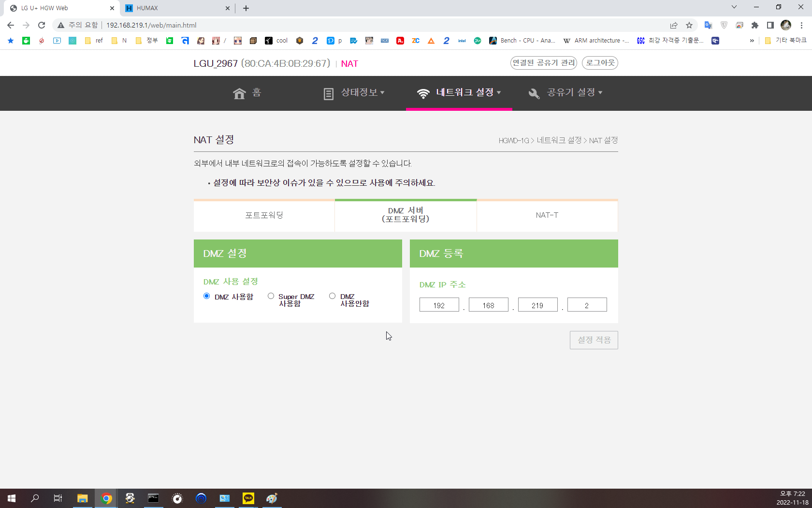Open the KakaoTalk taskbar icon

click(248, 498)
